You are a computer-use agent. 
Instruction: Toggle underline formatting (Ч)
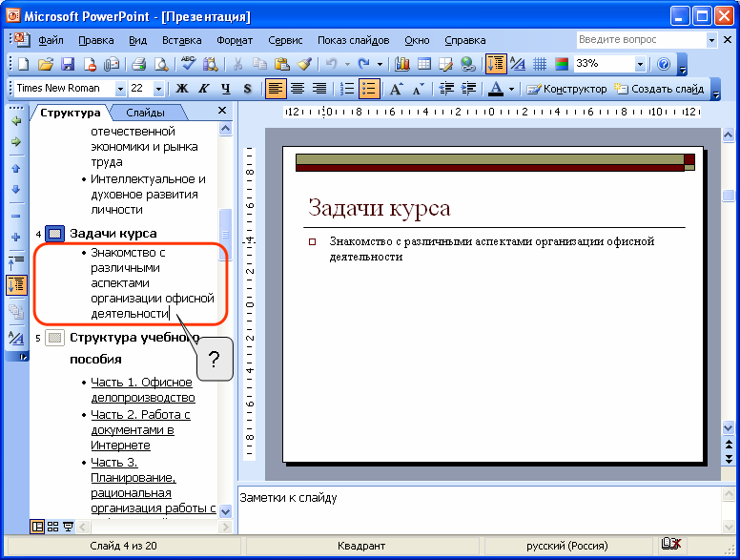click(x=226, y=89)
